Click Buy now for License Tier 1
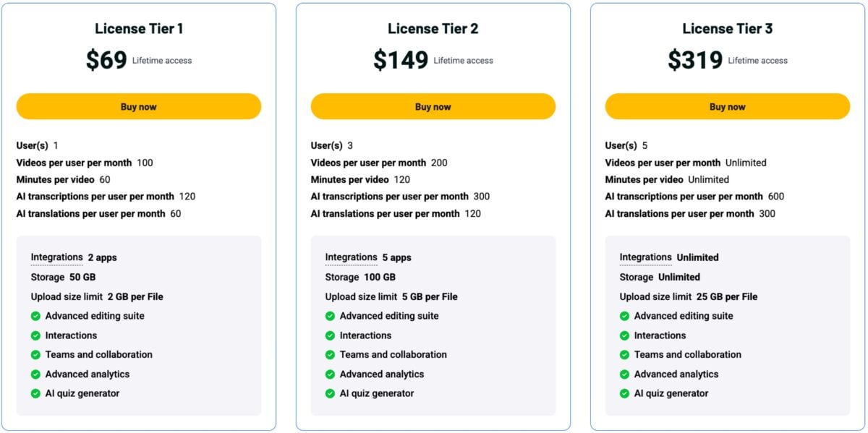 tap(138, 106)
